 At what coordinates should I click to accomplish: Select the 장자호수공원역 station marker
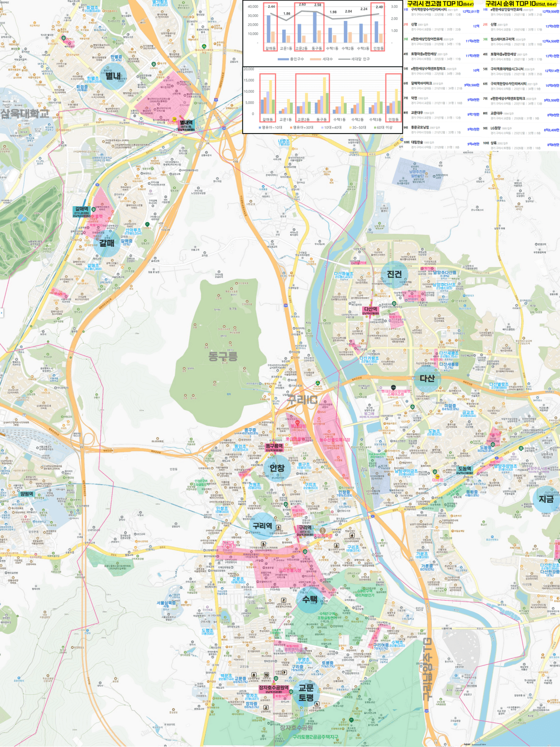(274, 689)
